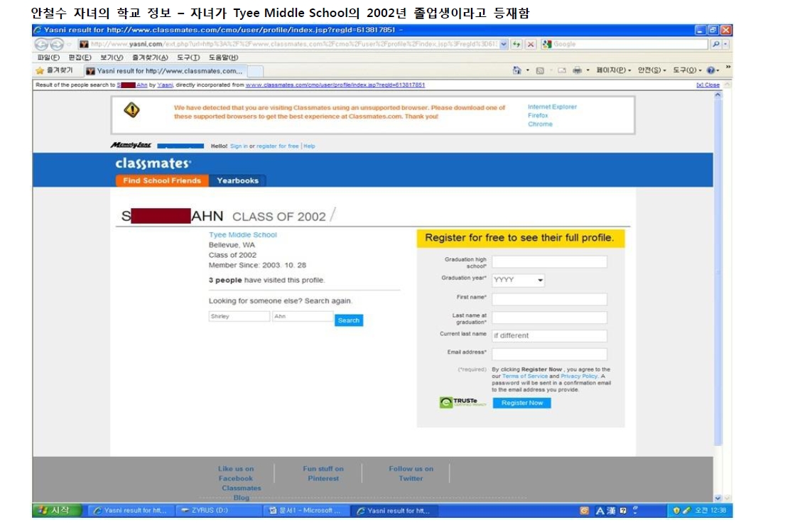Expand the Print icon dropdown arrow
Viewport: 790px width, 532px height.
click(588, 70)
